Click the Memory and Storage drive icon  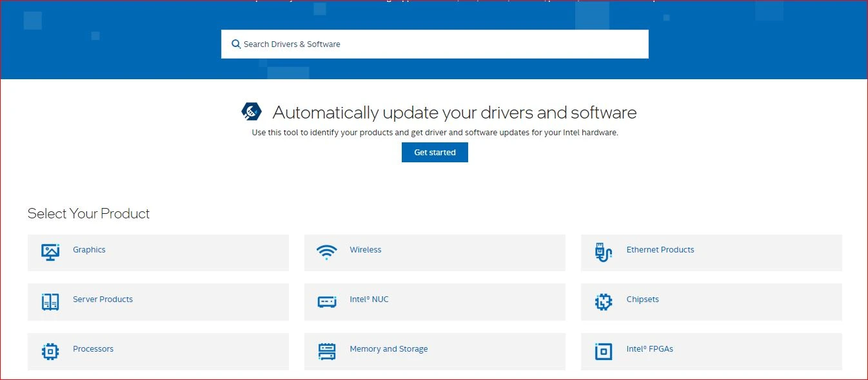click(327, 351)
